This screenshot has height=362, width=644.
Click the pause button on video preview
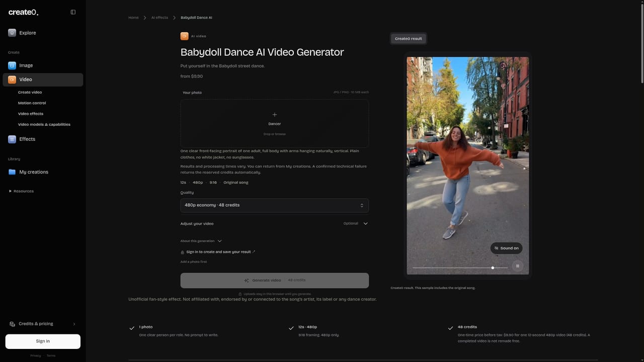(517, 266)
